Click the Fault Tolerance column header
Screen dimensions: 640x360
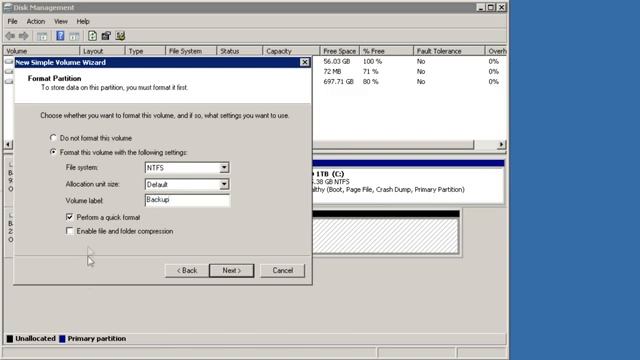pyautogui.click(x=449, y=51)
